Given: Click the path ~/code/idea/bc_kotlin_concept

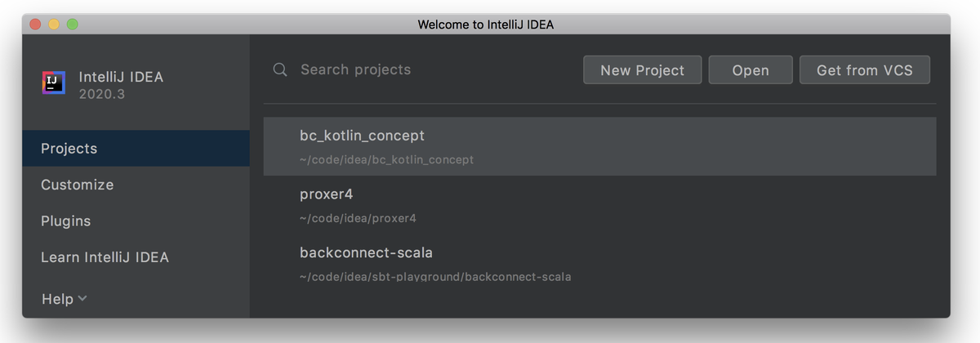Looking at the screenshot, I should coord(386,160).
